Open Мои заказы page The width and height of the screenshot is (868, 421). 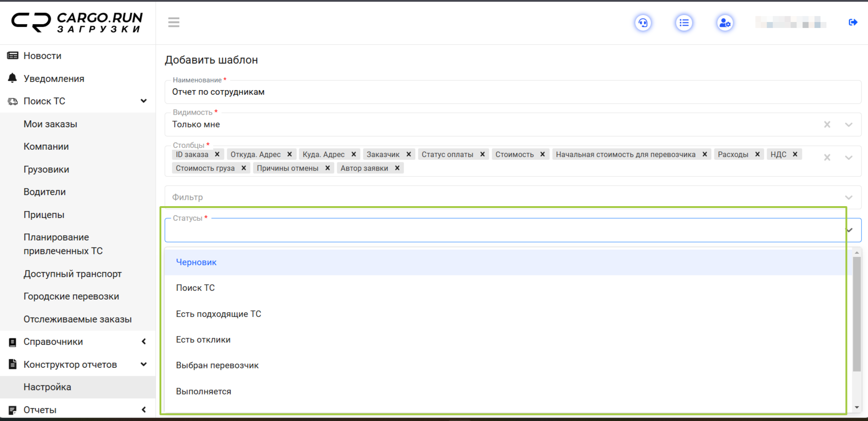click(50, 124)
